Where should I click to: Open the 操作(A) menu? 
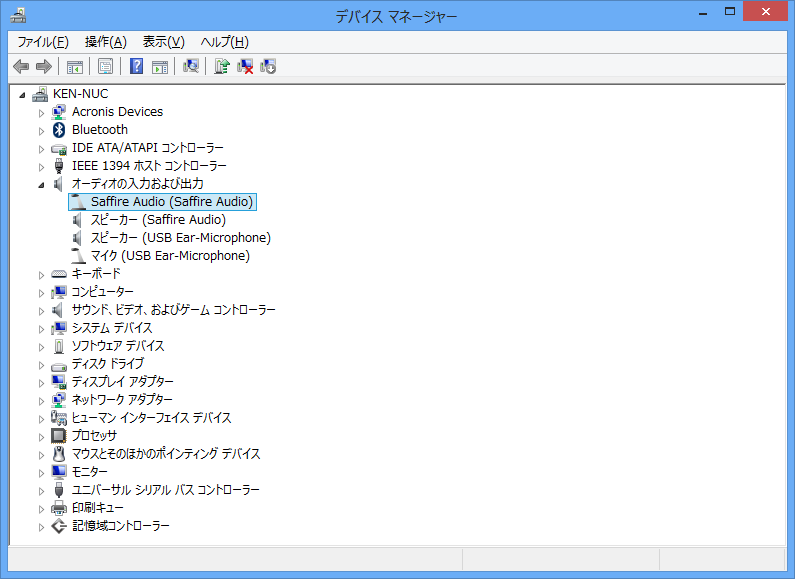click(x=105, y=42)
